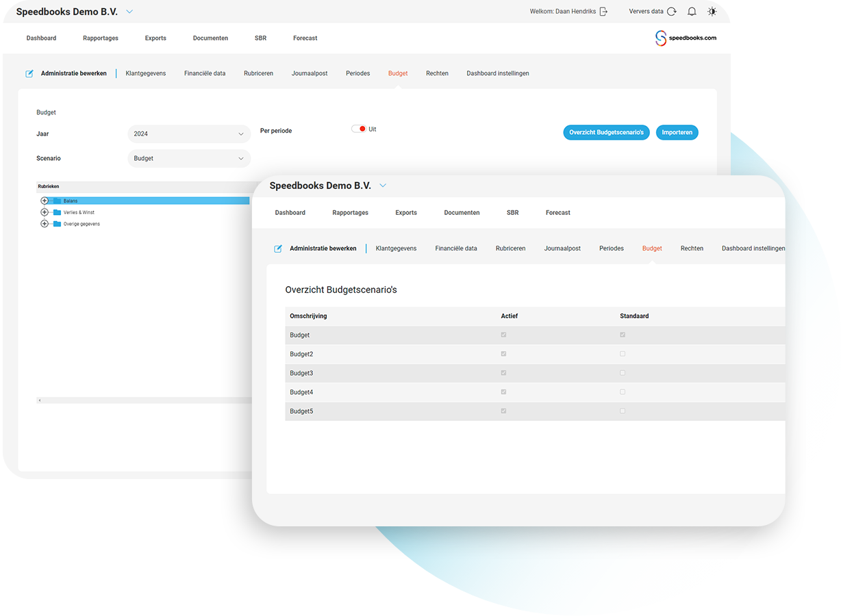Open the Scenario dropdown showing Budget
The width and height of the screenshot is (841, 616).
[x=189, y=159]
